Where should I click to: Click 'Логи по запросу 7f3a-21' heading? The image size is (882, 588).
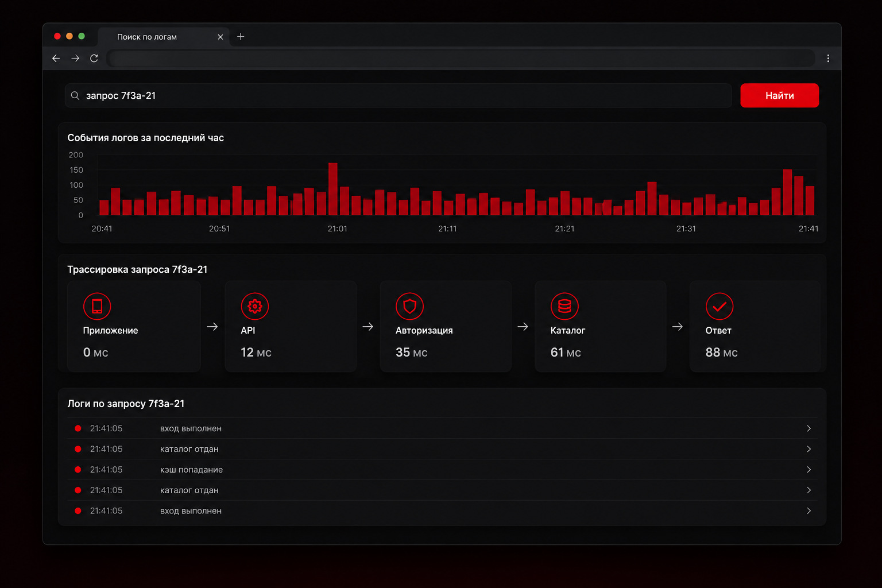pos(126,404)
